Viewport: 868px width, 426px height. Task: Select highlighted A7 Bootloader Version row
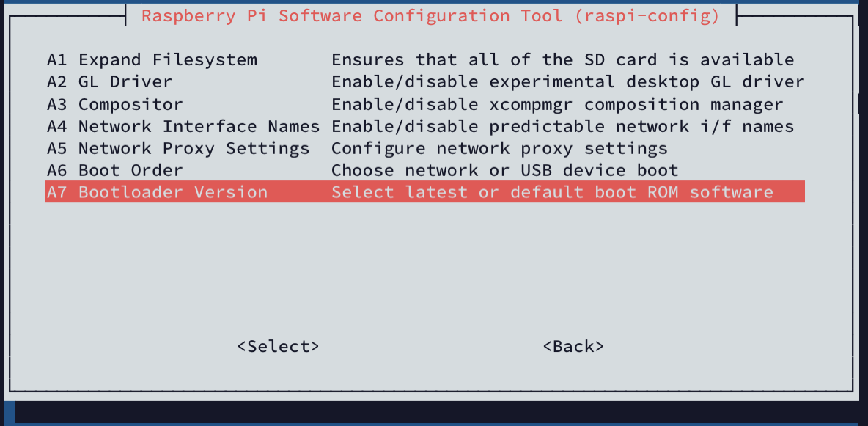point(425,192)
